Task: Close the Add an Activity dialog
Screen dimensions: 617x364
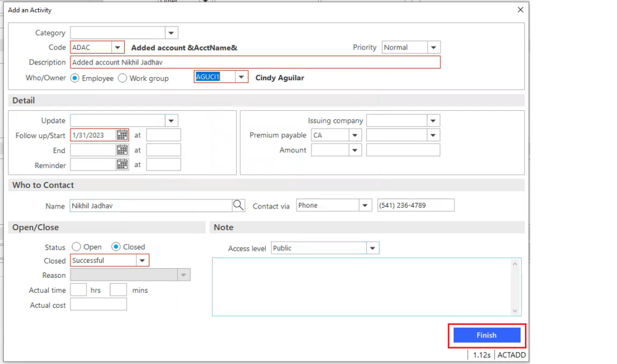Action: [520, 10]
